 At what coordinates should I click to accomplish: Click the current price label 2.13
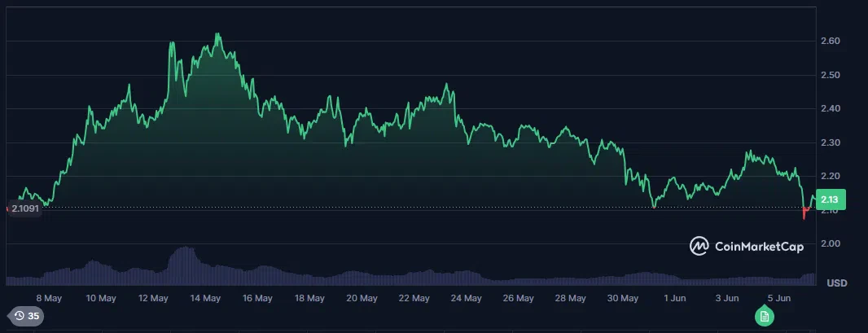[x=831, y=199]
